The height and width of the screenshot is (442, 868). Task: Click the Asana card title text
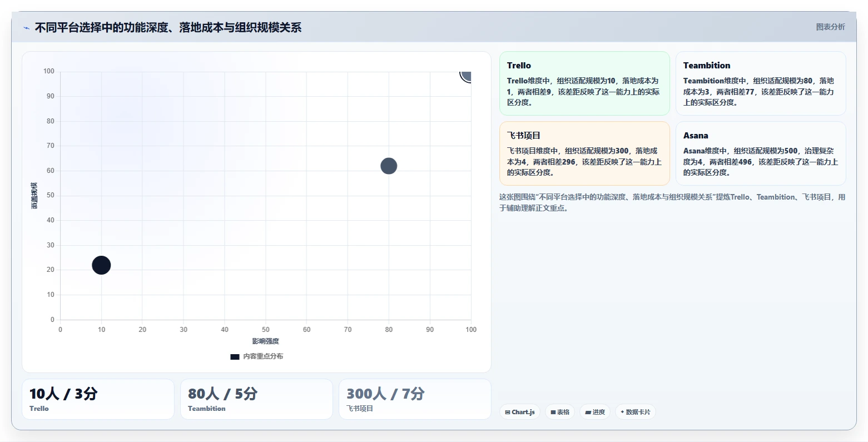pos(696,135)
